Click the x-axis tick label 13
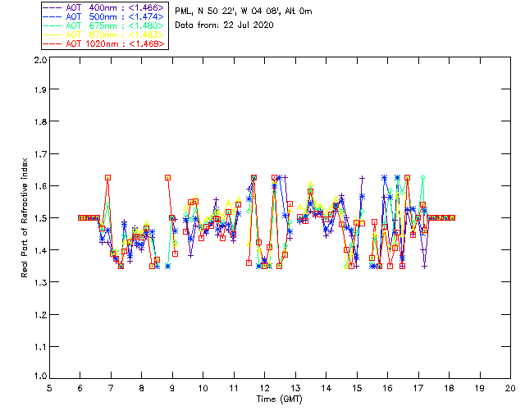 (x=295, y=388)
